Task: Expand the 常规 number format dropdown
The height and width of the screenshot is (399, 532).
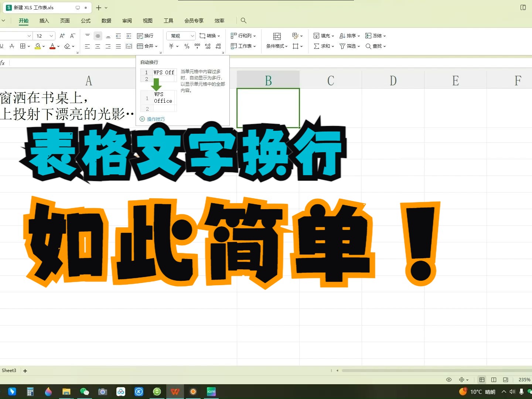Action: pos(192,35)
